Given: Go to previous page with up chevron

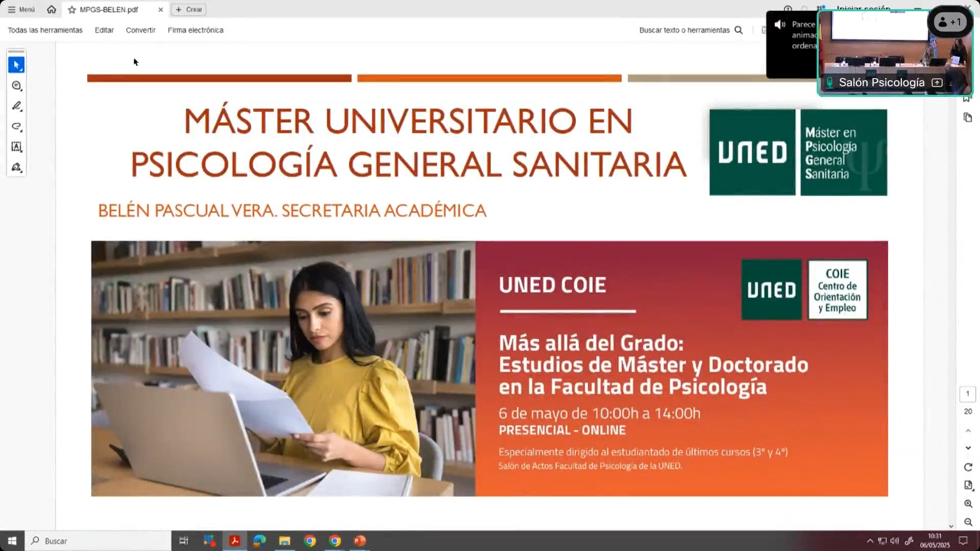Looking at the screenshot, I should pos(968,431).
